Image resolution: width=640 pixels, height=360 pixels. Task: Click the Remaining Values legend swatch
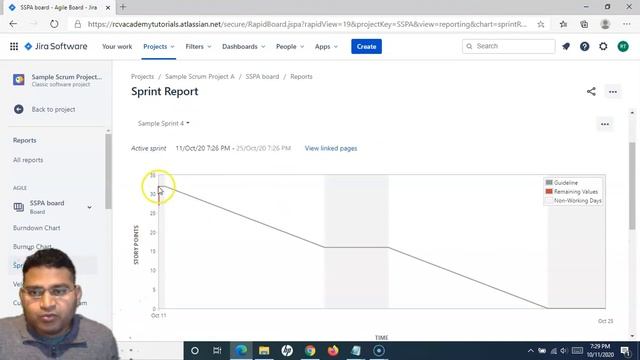point(549,191)
